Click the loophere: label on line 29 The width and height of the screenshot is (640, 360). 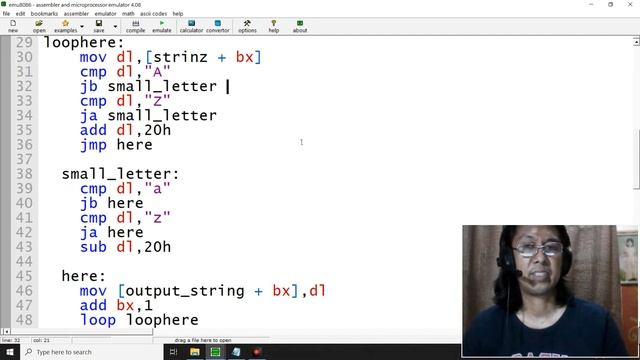(84, 42)
